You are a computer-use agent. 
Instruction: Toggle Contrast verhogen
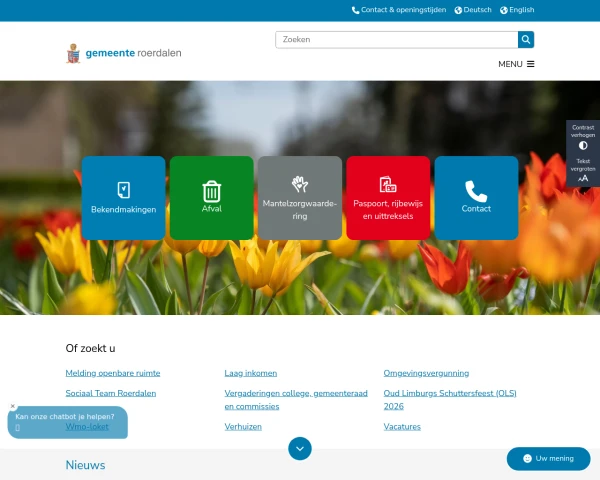583,137
